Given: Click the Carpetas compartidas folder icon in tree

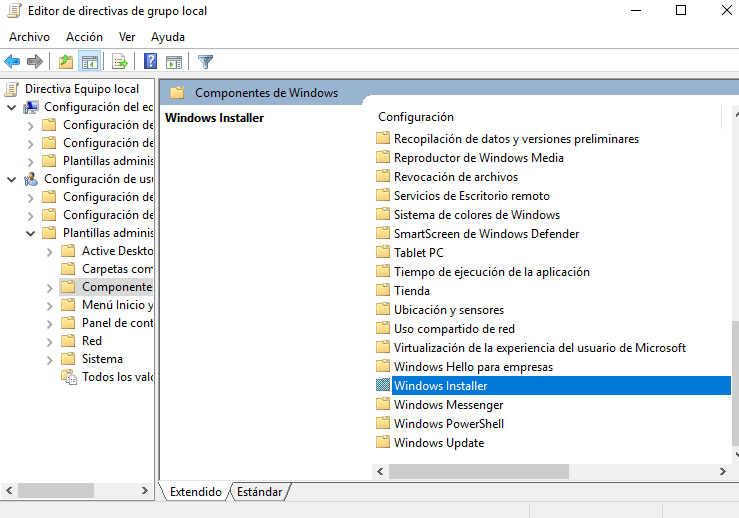Looking at the screenshot, I should click(68, 269).
